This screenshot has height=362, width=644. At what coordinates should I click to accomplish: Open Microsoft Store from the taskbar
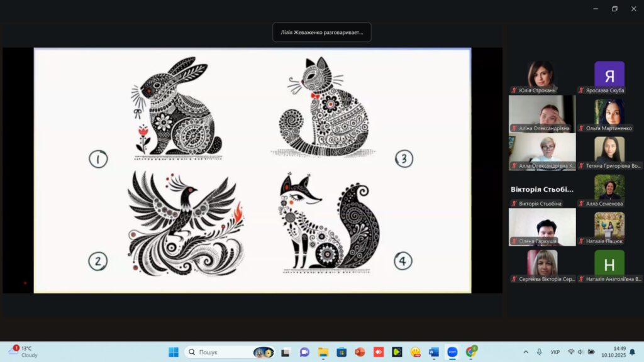341,352
